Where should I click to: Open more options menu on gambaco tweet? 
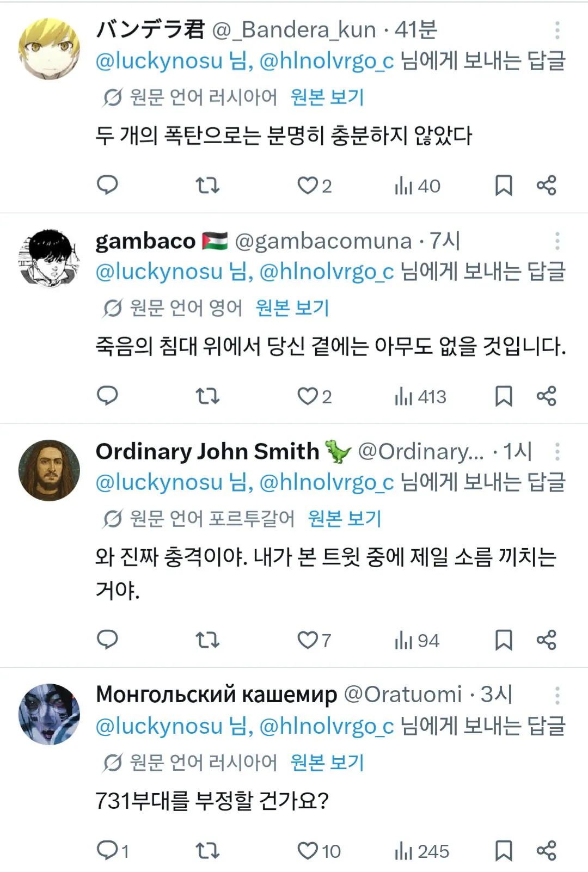point(557,241)
